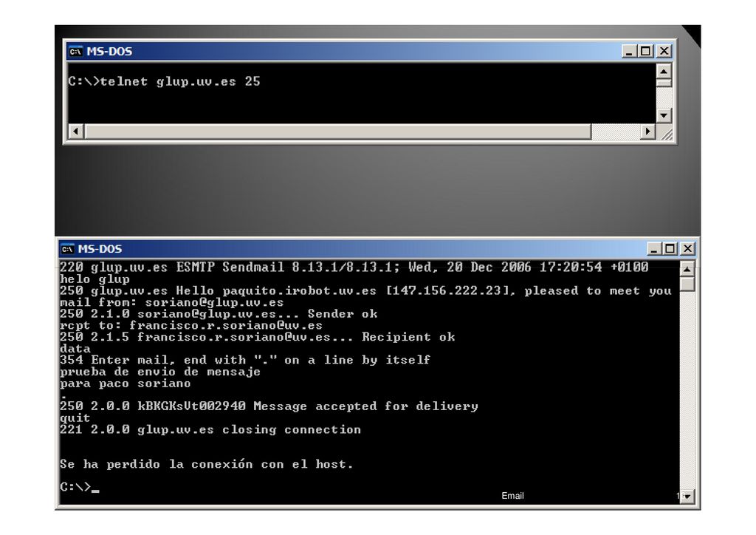Image resolution: width=756 pixels, height=535 pixels.
Task: Click the lower window's vertical scrollbar thumb
Action: coord(687,284)
